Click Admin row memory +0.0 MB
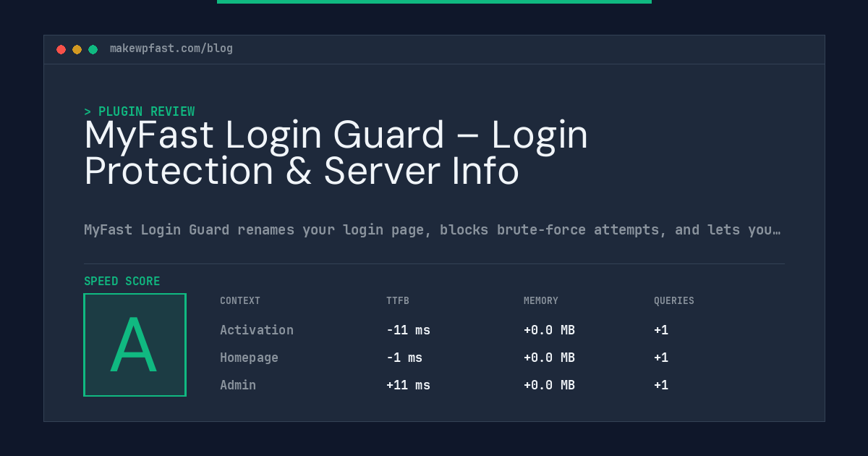The width and height of the screenshot is (868, 456). (549, 385)
